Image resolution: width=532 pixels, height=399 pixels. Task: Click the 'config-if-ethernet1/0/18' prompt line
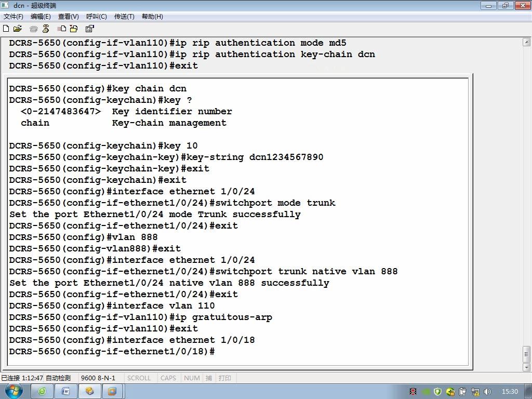tap(112, 352)
